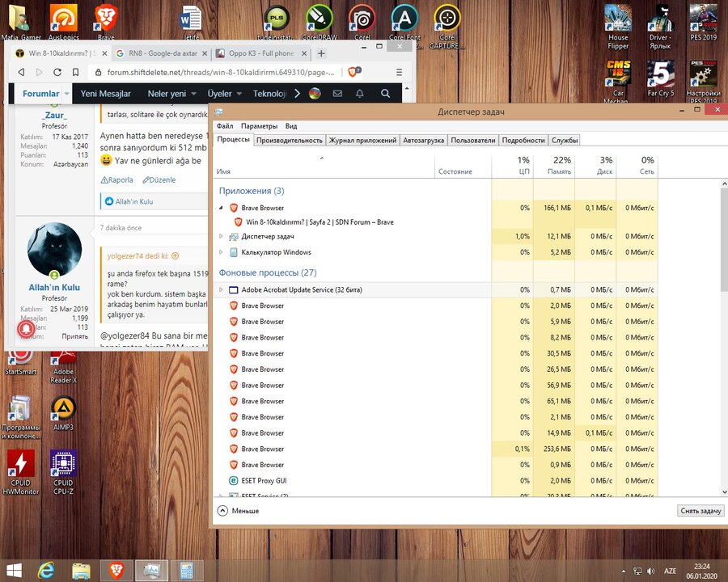This screenshot has height=582, width=728.
Task: Expand the Калькулятор Windows process entry
Action: [x=221, y=252]
